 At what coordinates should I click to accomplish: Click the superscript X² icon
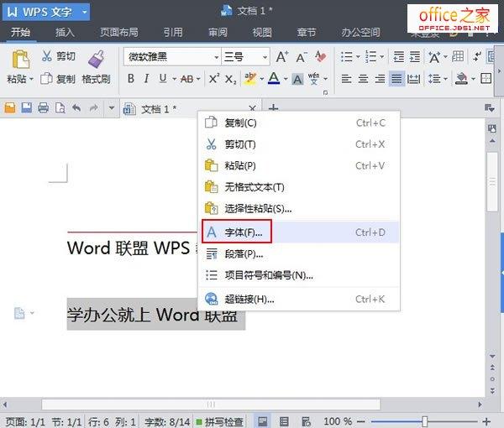tap(214, 79)
